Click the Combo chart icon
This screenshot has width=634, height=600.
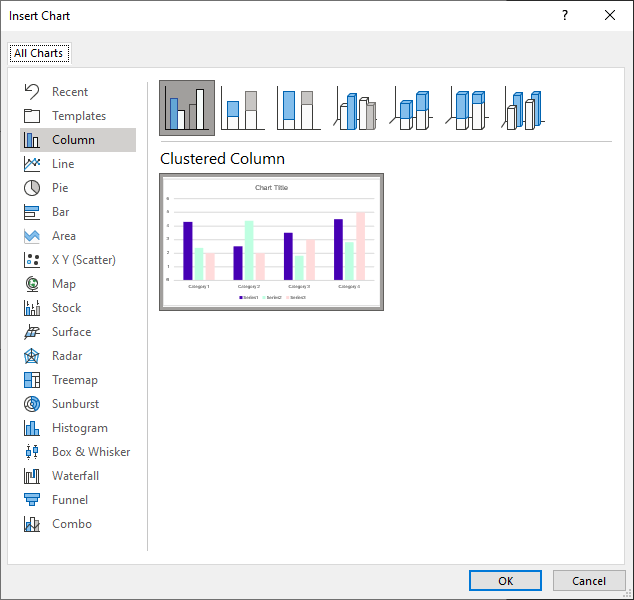point(32,524)
